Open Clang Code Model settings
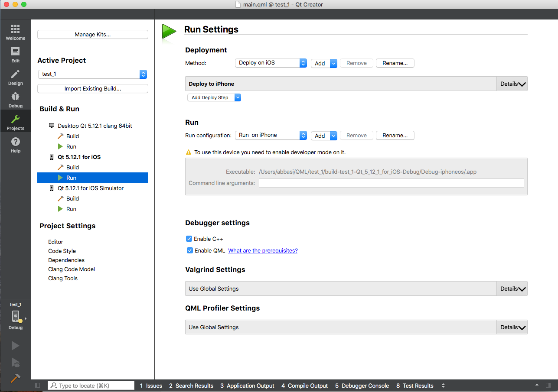 click(x=72, y=269)
